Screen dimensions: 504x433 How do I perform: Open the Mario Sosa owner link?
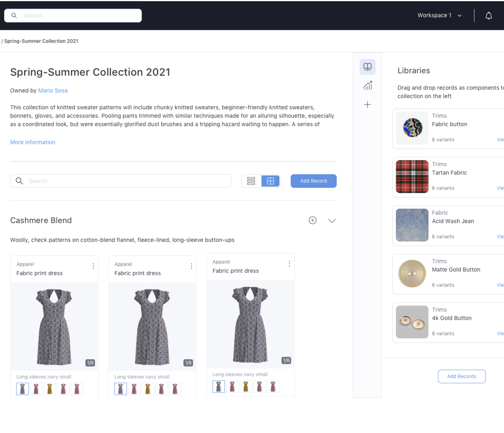coord(53,91)
